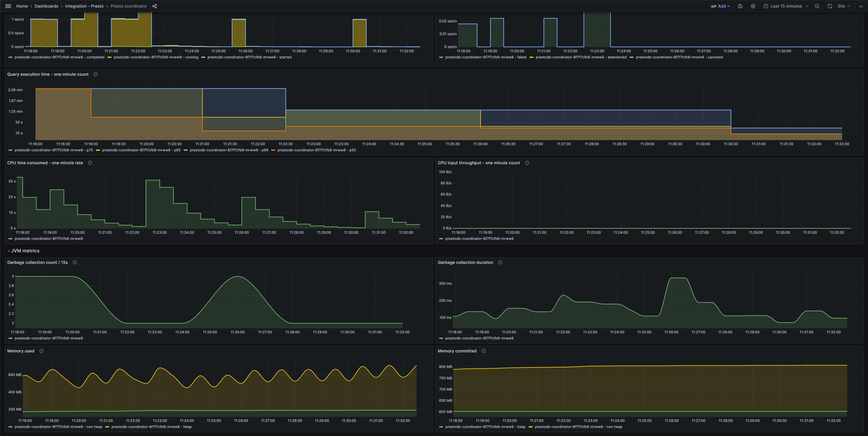The image size is (868, 436).
Task: Open the hamburger navigation menu
Action: (8, 6)
